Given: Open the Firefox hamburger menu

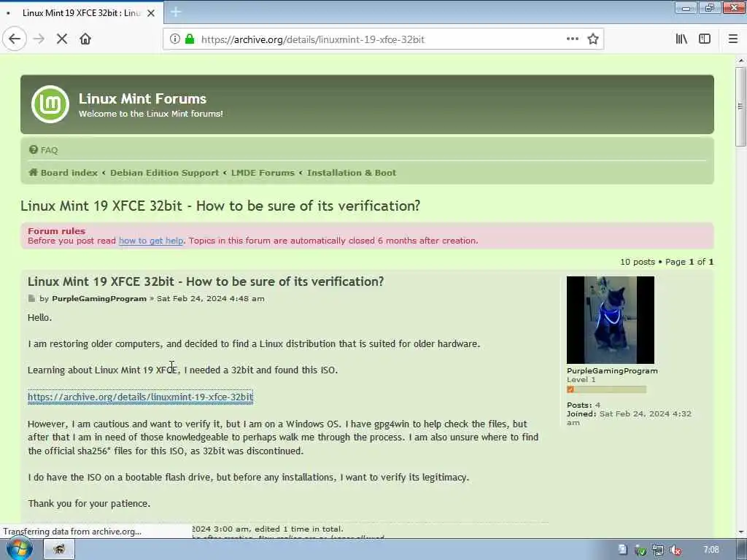Looking at the screenshot, I should coord(732,39).
